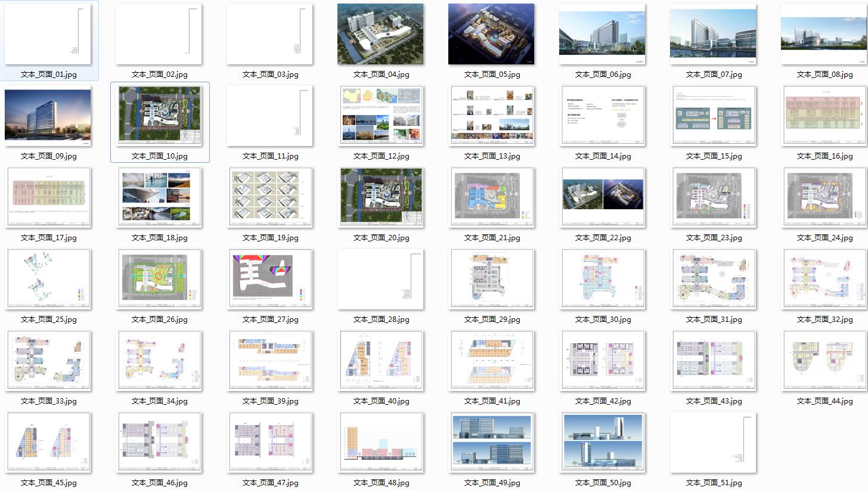This screenshot has height=490, width=868.
Task: Click the file name 文本_页面_21.jpg
Action: coord(492,238)
